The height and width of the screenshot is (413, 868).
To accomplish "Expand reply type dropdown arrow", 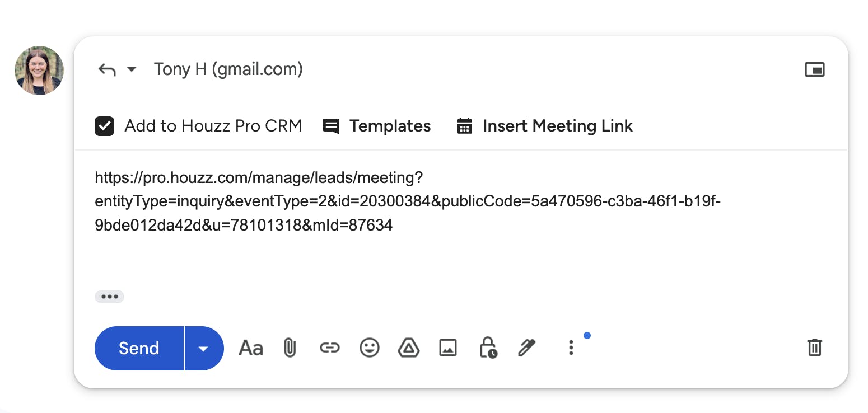I will (132, 69).
